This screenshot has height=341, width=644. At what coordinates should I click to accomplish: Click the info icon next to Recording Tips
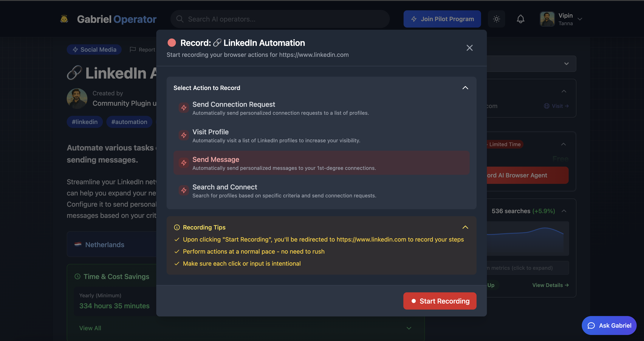[x=177, y=227]
